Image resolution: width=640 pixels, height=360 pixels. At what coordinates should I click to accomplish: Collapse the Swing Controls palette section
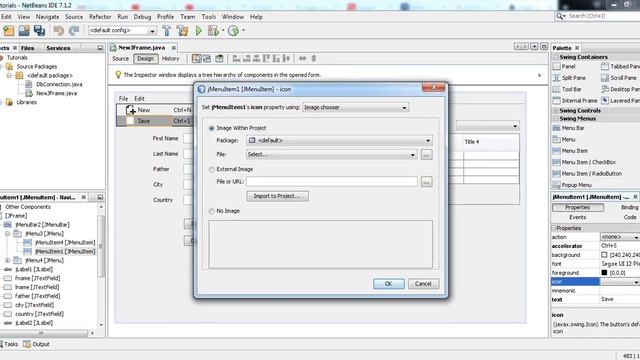[x=556, y=111]
